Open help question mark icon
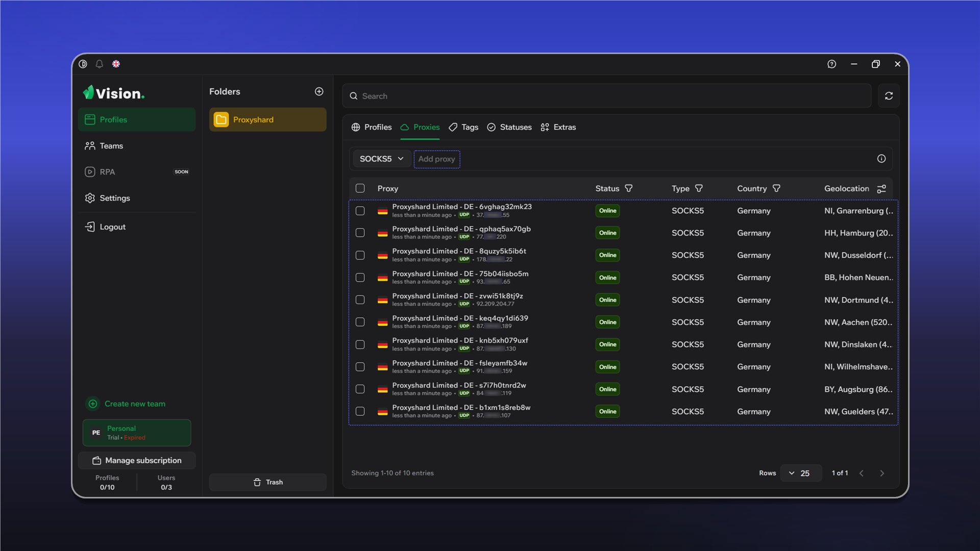 pos(831,64)
